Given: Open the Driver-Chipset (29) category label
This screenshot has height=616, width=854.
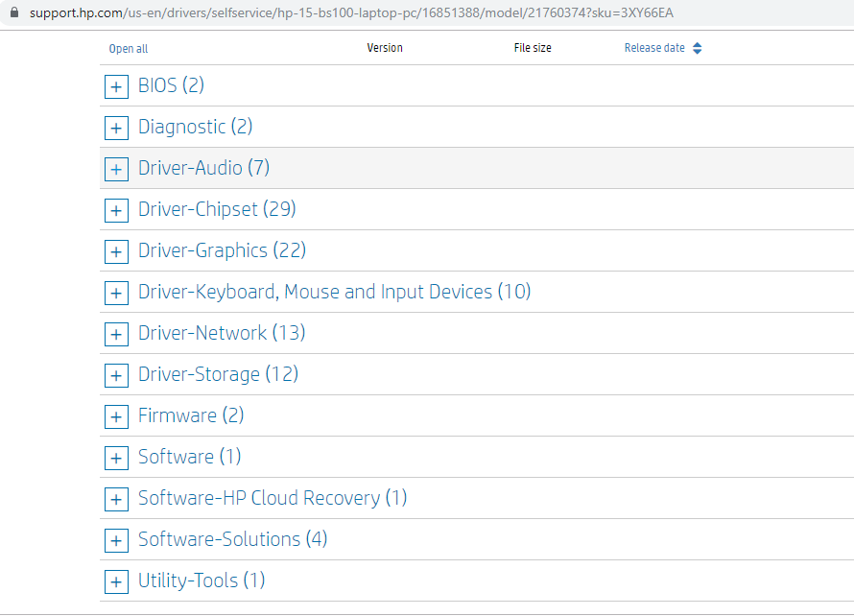Looking at the screenshot, I should pyautogui.click(x=217, y=209).
